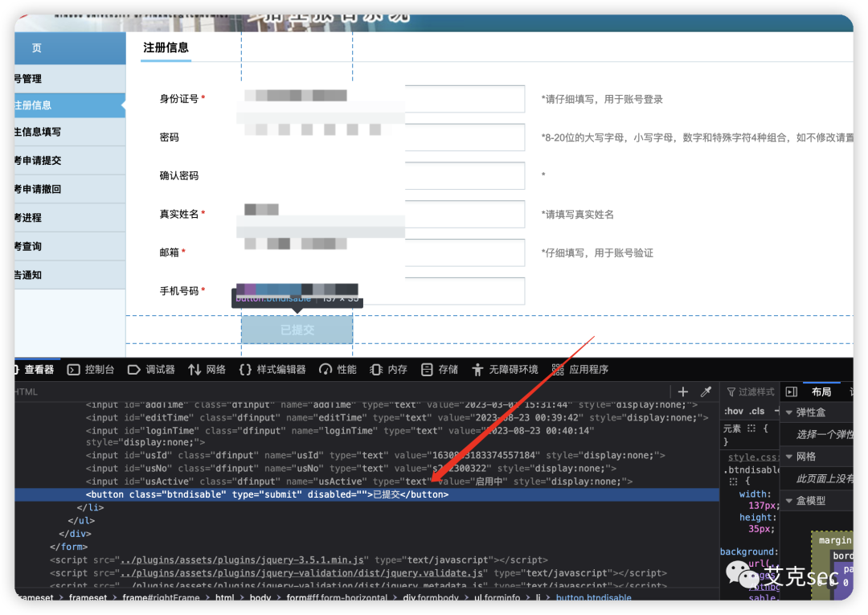Toggle the .cls class panel
The width and height of the screenshot is (868, 615).
[x=757, y=411]
